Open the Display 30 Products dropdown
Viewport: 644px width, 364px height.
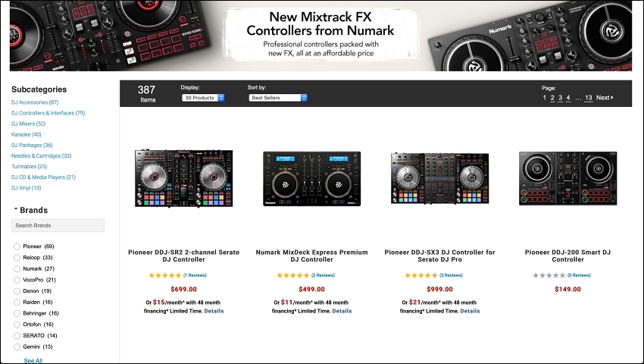coord(203,98)
